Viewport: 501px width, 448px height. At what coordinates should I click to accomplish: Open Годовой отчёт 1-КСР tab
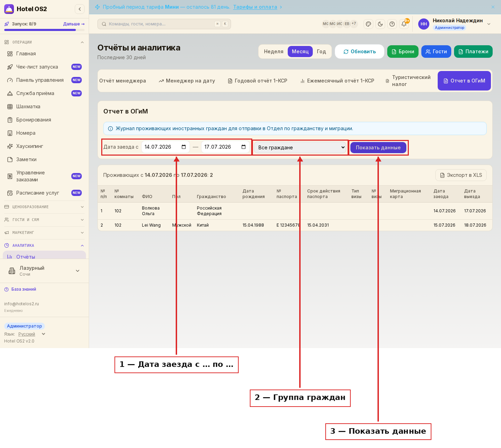(257, 81)
